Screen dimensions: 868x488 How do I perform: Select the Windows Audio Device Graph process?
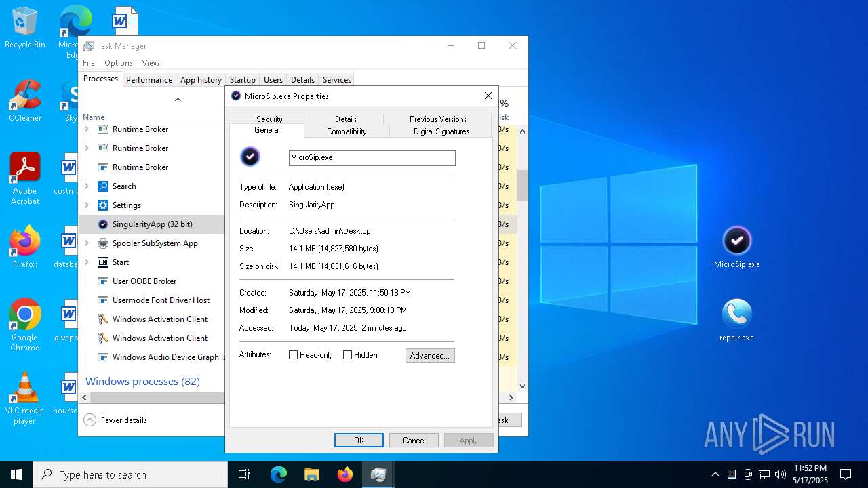pos(153,357)
